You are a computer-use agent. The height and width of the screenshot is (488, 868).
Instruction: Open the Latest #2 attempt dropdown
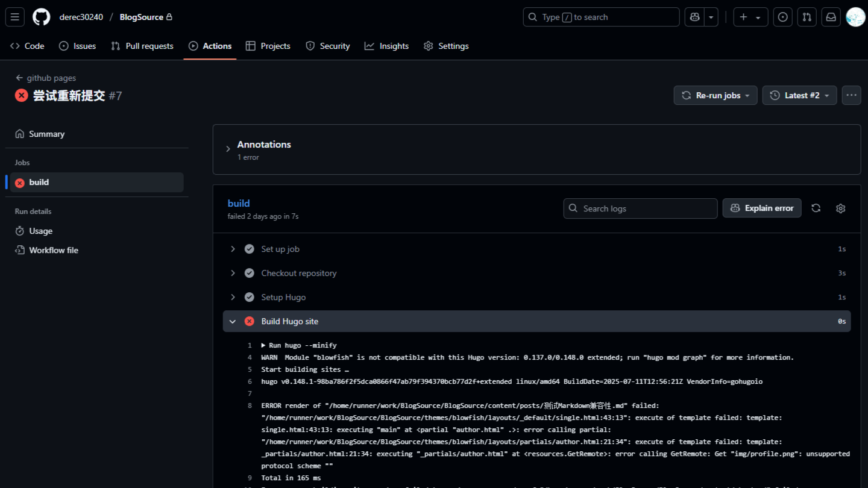pos(799,95)
